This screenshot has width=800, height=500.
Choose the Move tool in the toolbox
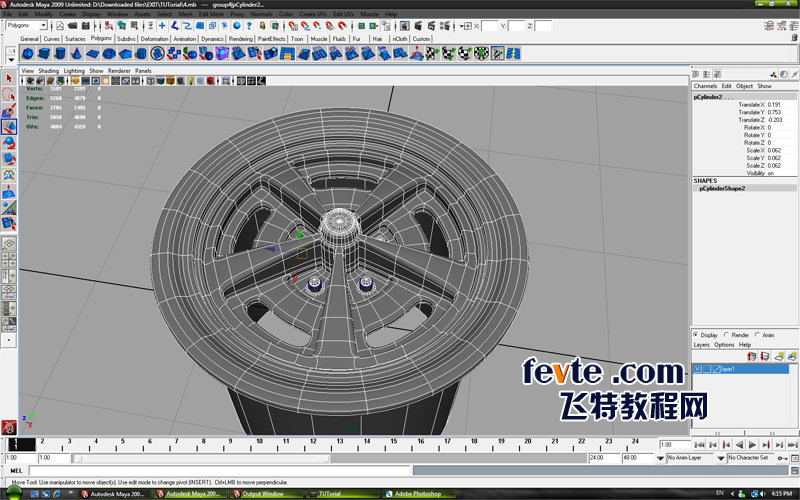click(x=9, y=127)
